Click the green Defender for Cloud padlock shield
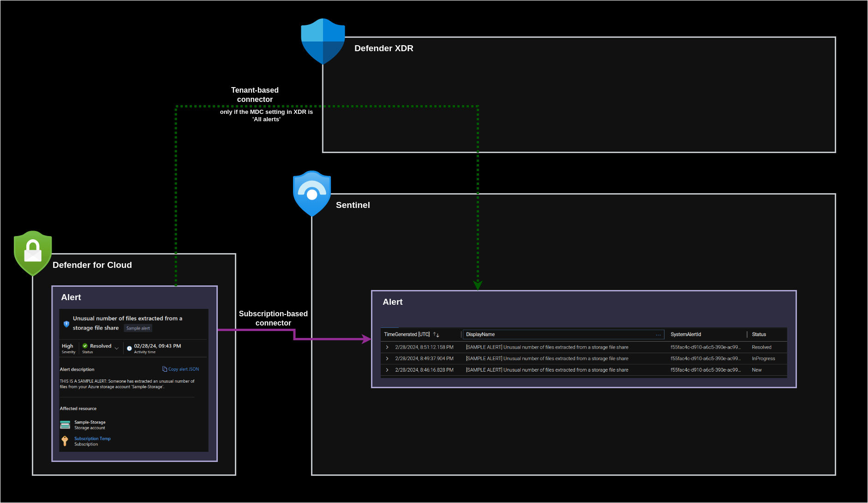868x503 pixels. coord(33,253)
